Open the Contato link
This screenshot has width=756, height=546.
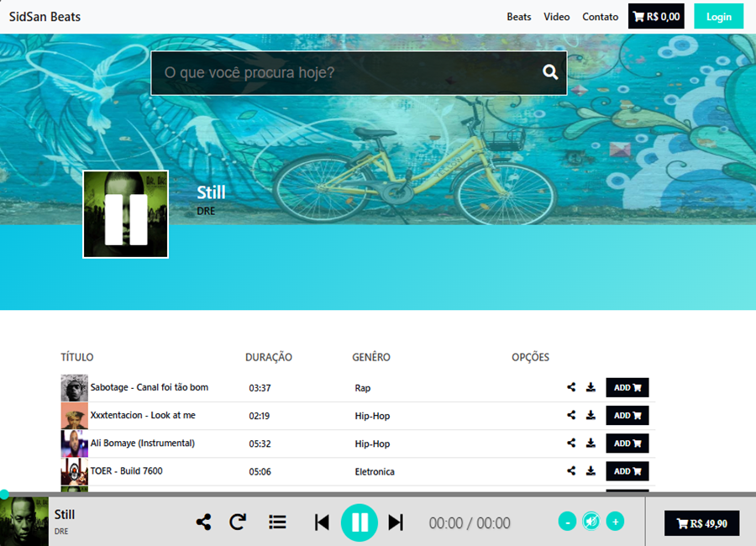click(x=600, y=17)
